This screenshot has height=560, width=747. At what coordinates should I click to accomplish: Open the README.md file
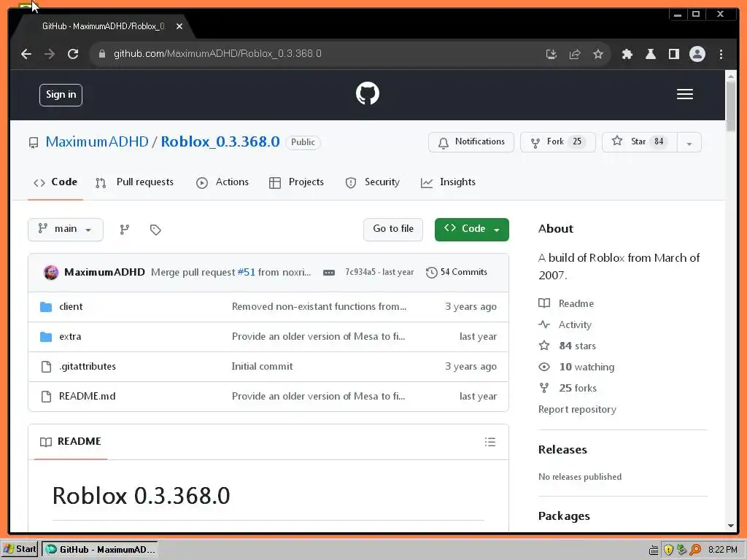[x=88, y=396]
